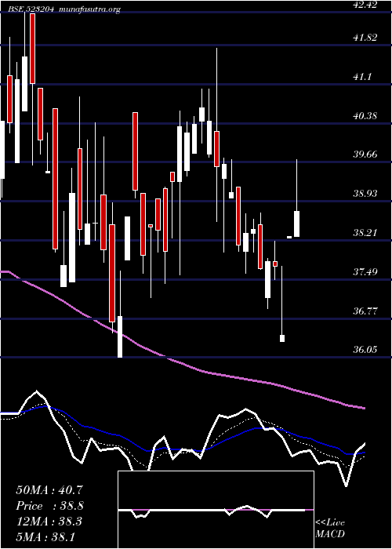
Task: Click the 38.93 price axis label
Action: [365, 194]
